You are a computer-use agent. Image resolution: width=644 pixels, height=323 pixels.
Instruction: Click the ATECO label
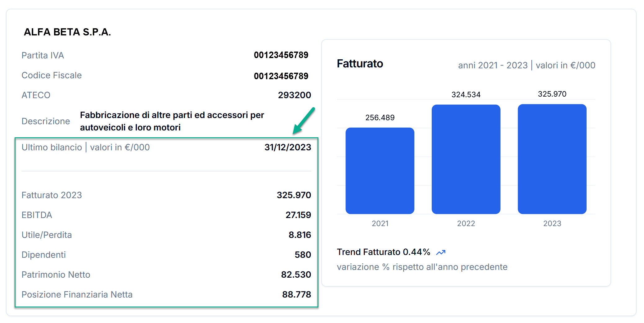pos(36,95)
